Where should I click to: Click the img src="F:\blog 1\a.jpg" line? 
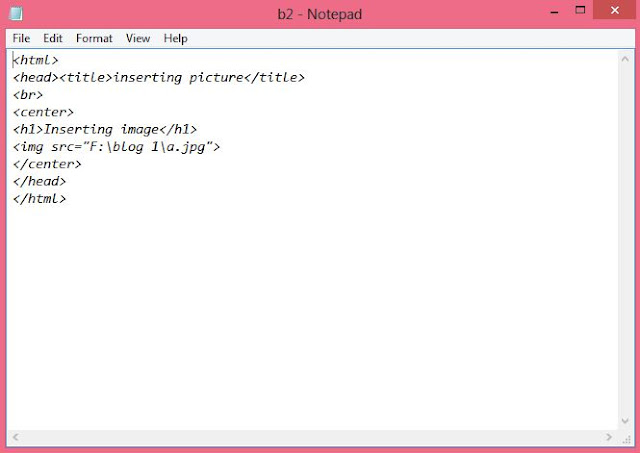[116, 147]
